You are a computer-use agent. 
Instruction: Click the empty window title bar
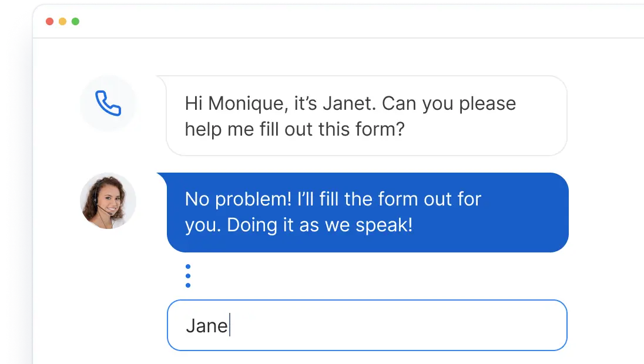point(353,22)
